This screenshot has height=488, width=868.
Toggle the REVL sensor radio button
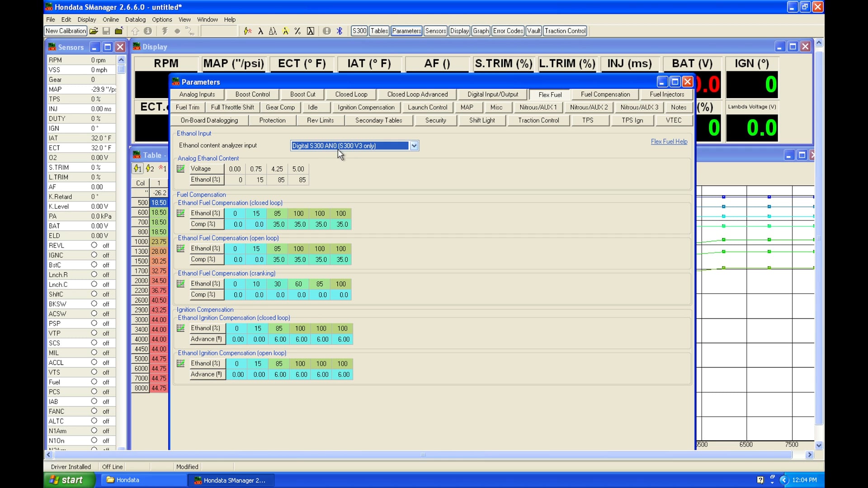pyautogui.click(x=94, y=245)
